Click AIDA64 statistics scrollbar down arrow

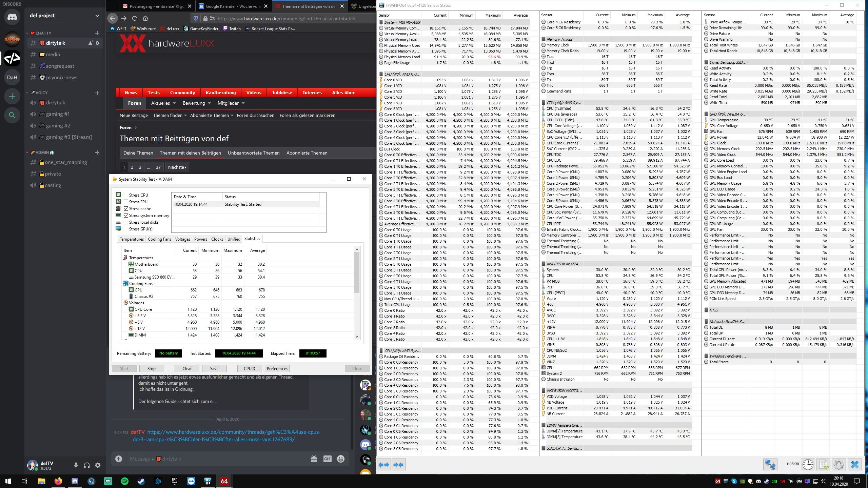pyautogui.click(x=357, y=337)
